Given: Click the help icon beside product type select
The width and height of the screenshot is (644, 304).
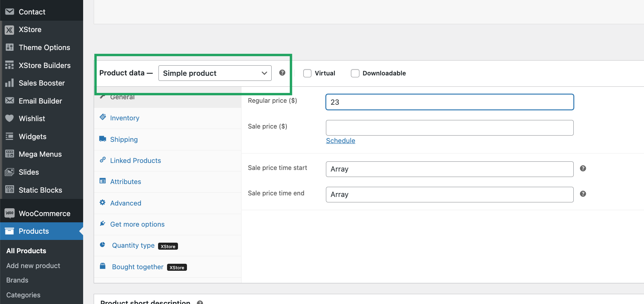Looking at the screenshot, I should tap(282, 73).
